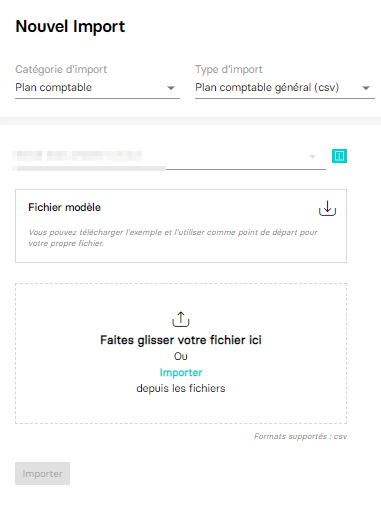
Task: Click the upload arrow icon in drop zone
Action: (181, 319)
